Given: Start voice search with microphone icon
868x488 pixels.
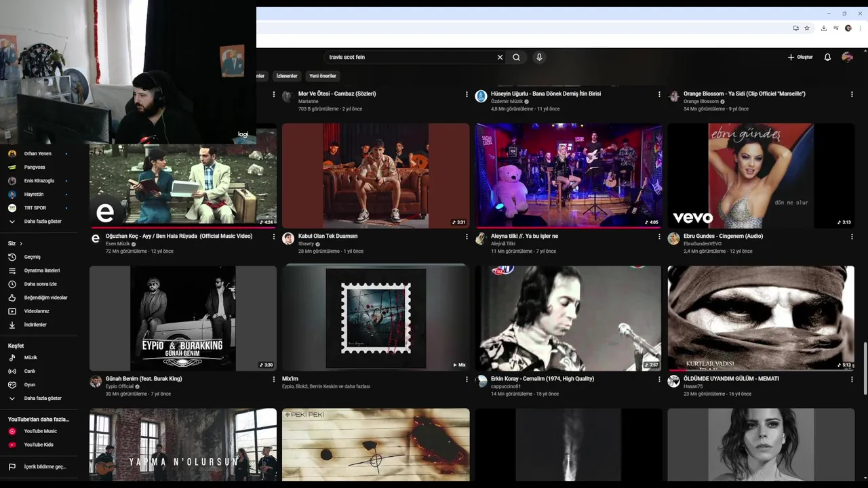Looking at the screenshot, I should [x=539, y=58].
